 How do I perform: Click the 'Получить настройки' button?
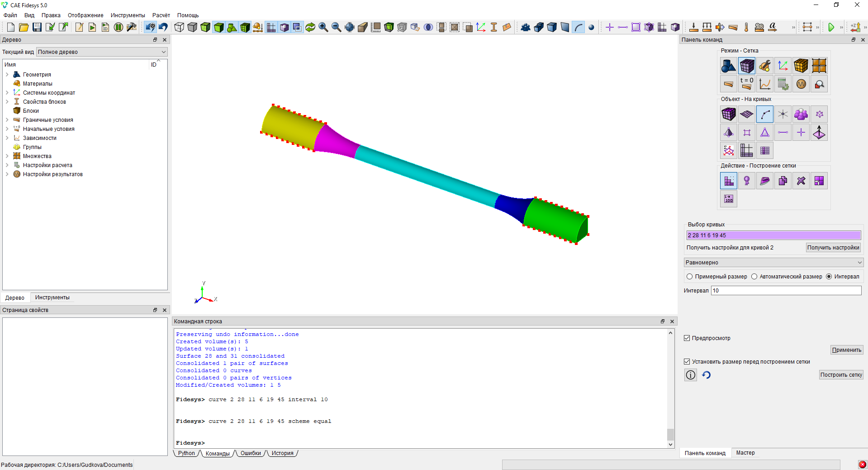pyautogui.click(x=833, y=248)
